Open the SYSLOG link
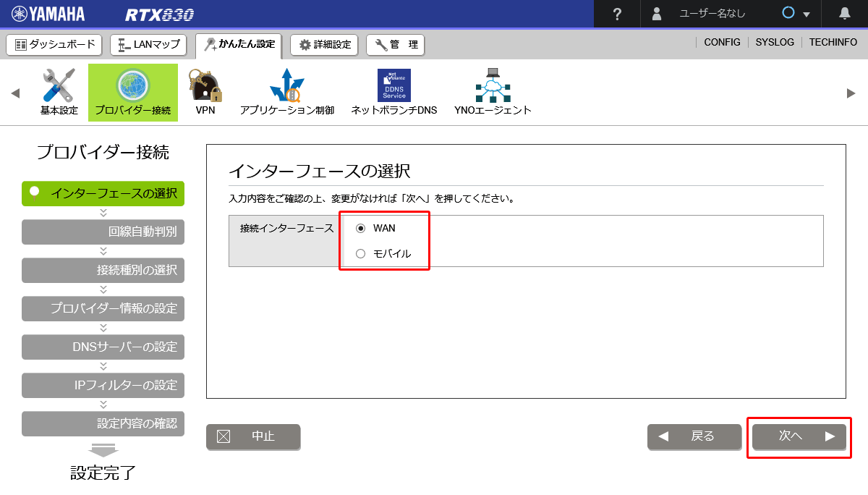The height and width of the screenshot is (495, 868). [x=775, y=43]
